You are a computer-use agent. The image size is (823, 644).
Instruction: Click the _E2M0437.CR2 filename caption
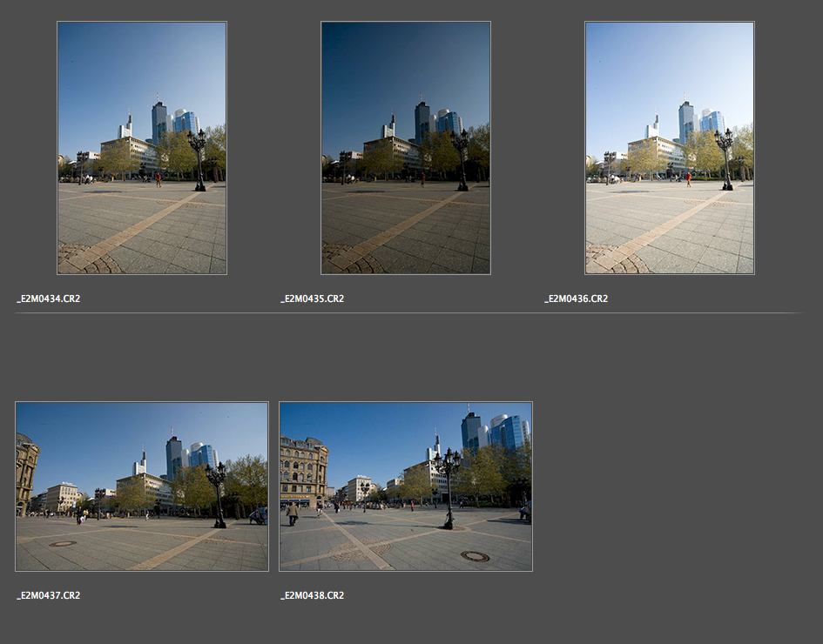pos(49,595)
